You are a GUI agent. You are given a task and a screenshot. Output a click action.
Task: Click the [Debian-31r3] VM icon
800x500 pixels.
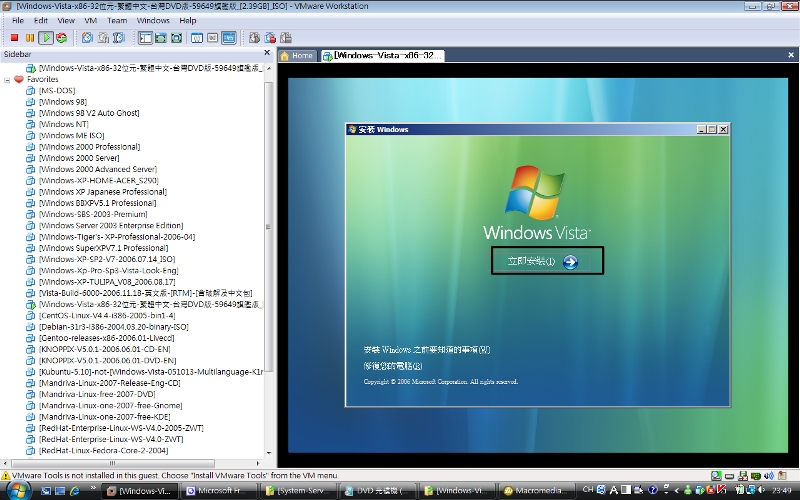pos(31,327)
